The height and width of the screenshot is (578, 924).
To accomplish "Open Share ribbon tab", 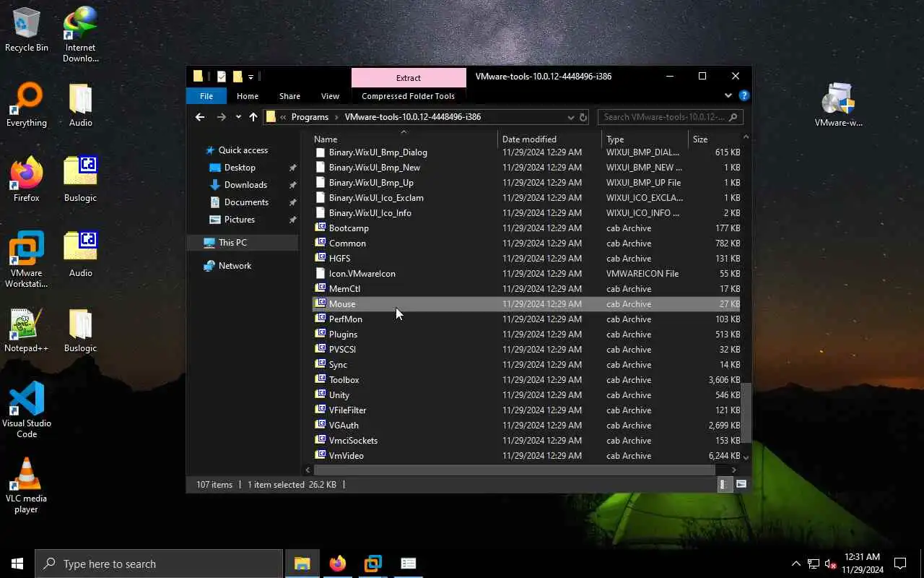I will 289,96.
